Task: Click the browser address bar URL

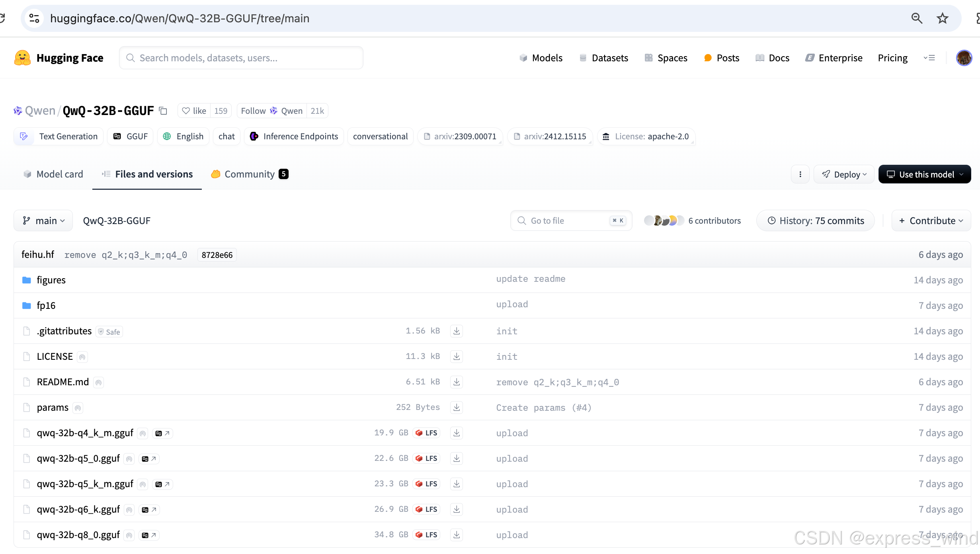Action: [x=180, y=18]
